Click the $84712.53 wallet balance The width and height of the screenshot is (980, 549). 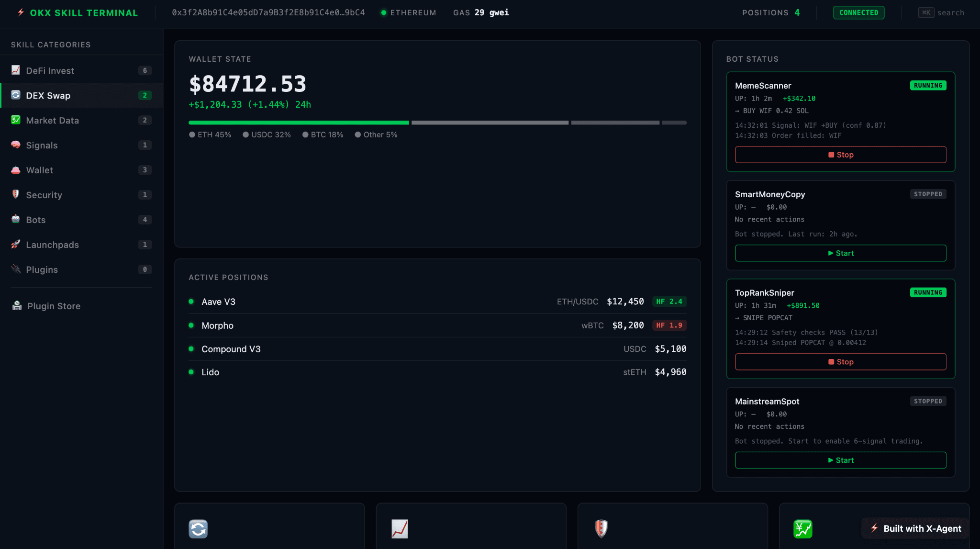(x=247, y=84)
